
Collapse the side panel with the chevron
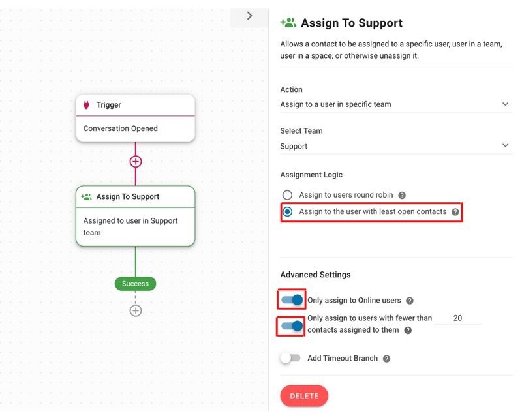249,16
